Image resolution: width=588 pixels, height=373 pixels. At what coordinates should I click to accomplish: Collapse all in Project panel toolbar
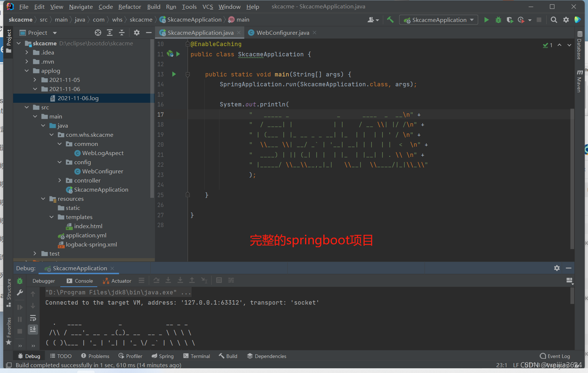click(x=122, y=33)
